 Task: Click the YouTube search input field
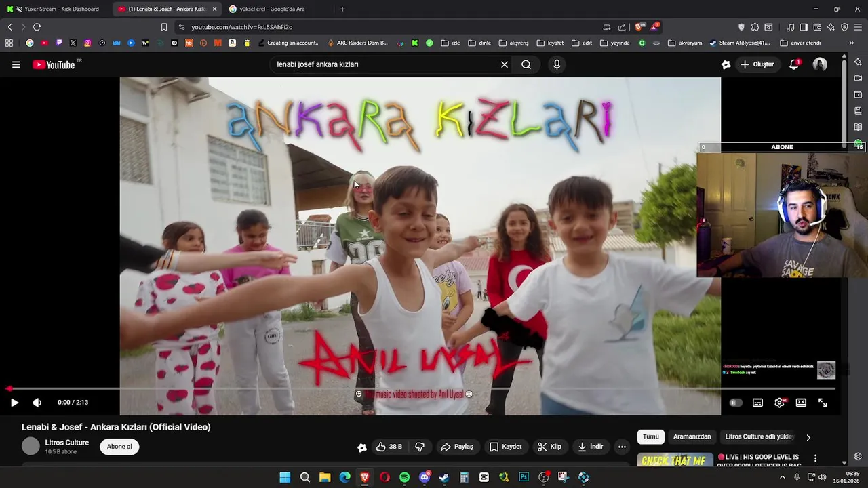click(383, 64)
